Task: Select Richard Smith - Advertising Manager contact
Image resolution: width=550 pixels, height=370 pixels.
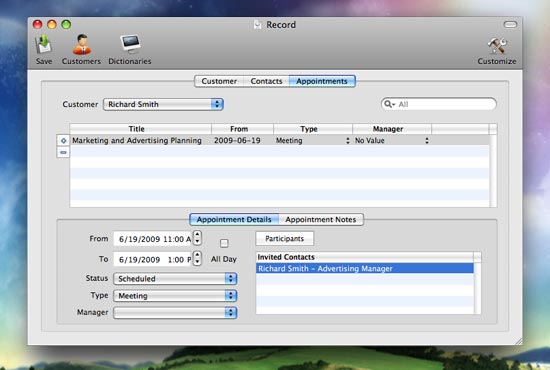Action: click(364, 269)
